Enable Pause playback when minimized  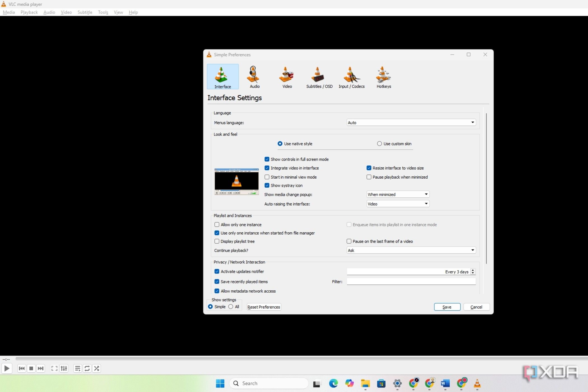coord(369,177)
